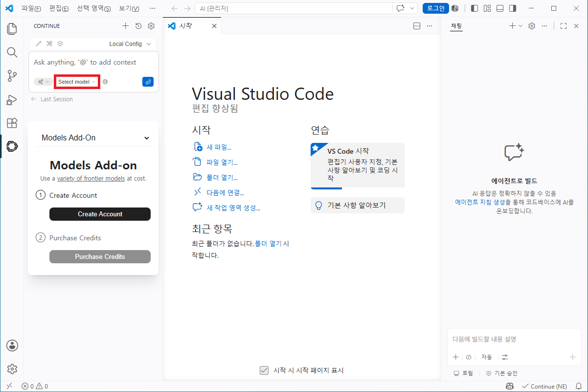Open the Extensions view icon
Screen dimensions: 588x392
(x=12, y=123)
